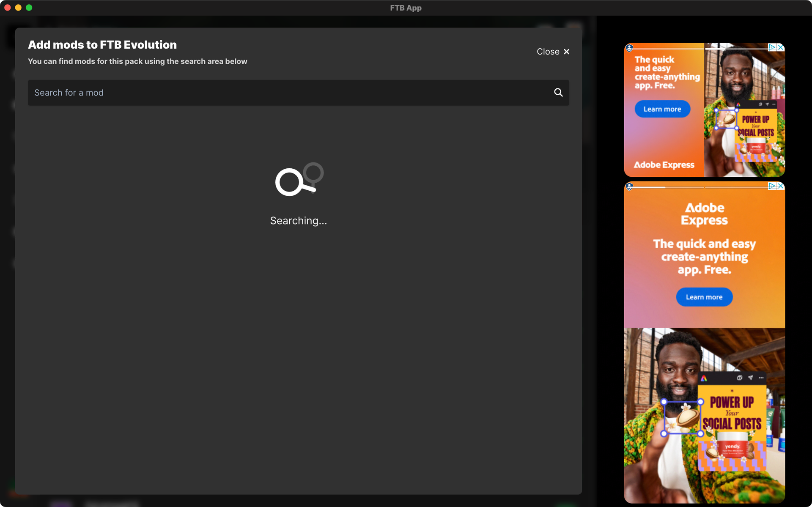Viewport: 812px width, 507px height.
Task: Click the privacy shield icon on bottom ad
Action: point(629,186)
